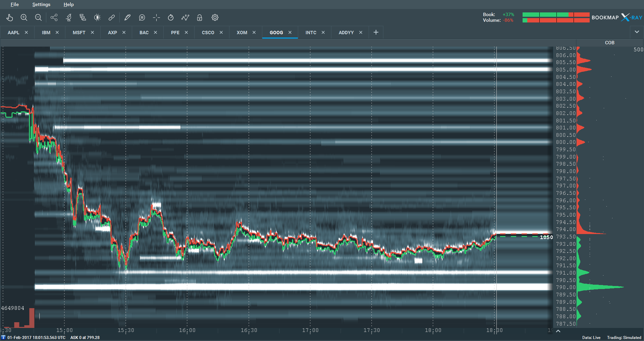Select the pencil drawing tool
Image resolution: width=644 pixels, height=341 pixels.
(x=127, y=17)
